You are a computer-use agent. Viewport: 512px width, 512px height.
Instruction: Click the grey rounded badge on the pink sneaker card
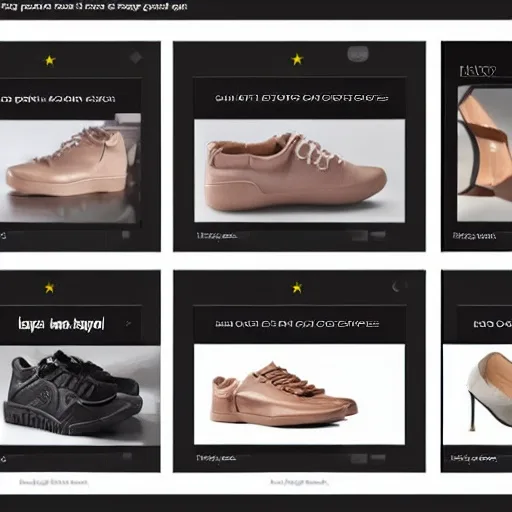pyautogui.click(x=358, y=54)
